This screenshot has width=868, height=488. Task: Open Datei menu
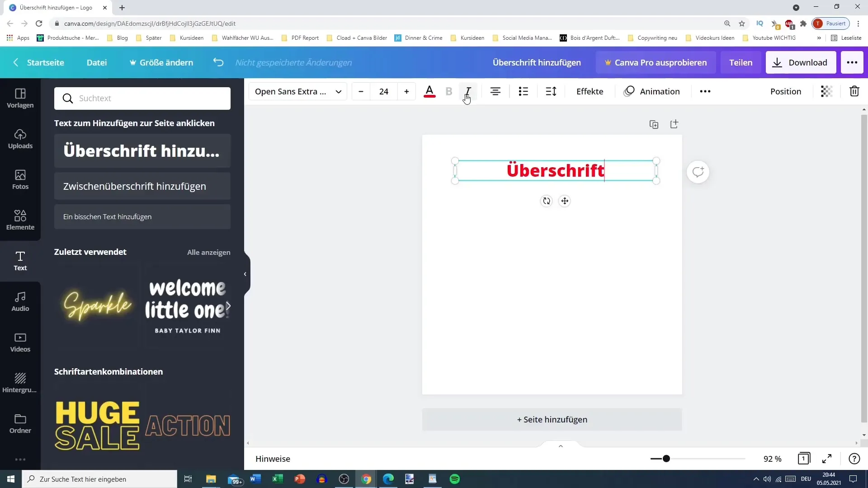click(x=97, y=62)
